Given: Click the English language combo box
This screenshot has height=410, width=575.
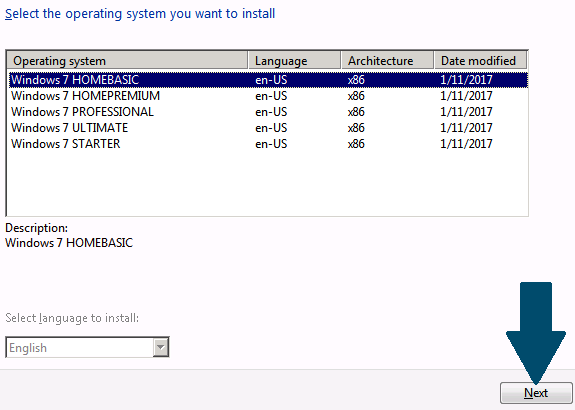Looking at the screenshot, I should coord(87,347).
